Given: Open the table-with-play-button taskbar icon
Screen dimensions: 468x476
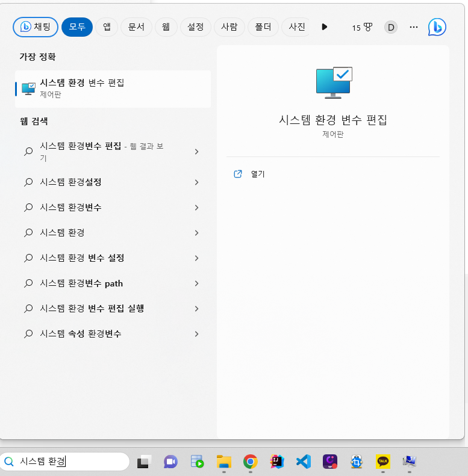Looking at the screenshot, I should tap(197, 462).
